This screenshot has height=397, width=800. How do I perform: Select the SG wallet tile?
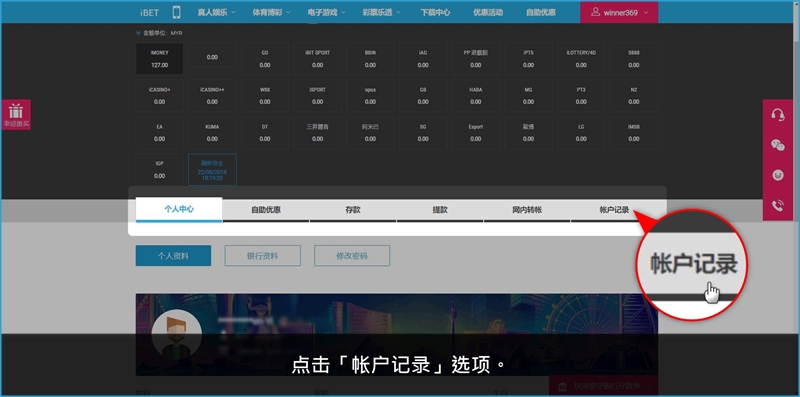(x=423, y=133)
